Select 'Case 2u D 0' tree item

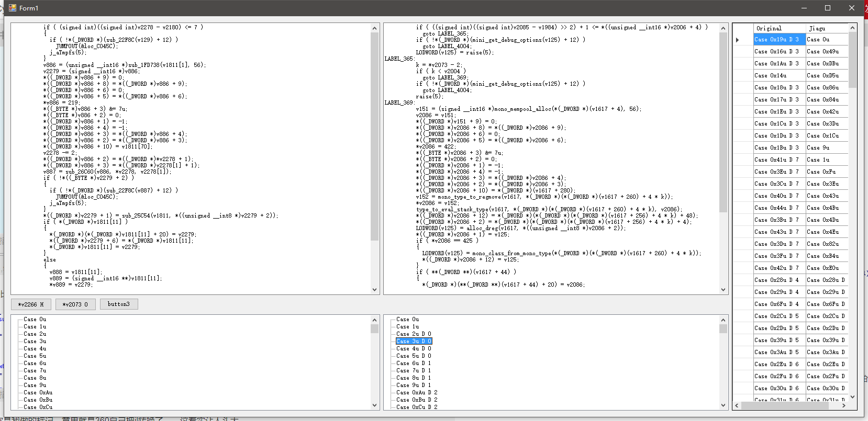click(x=414, y=334)
